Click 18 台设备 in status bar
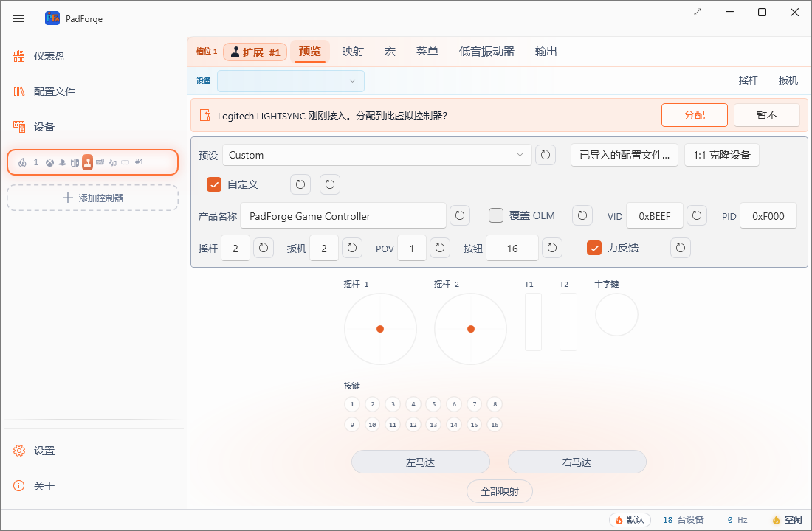812x531 pixels. (x=683, y=520)
